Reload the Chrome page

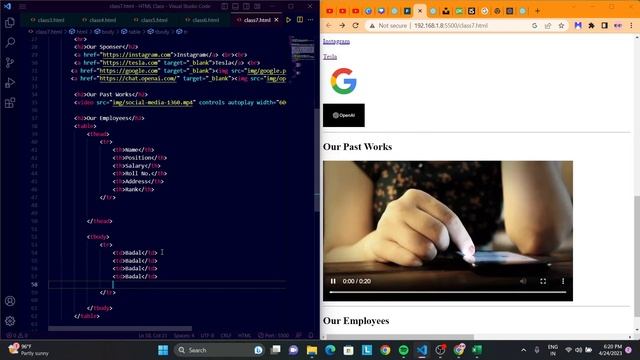click(356, 25)
